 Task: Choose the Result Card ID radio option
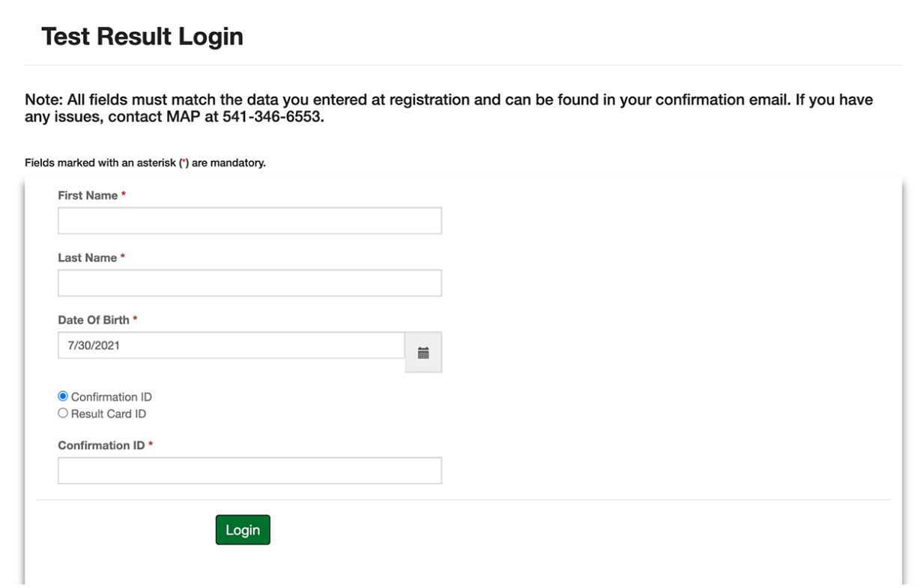click(x=62, y=412)
